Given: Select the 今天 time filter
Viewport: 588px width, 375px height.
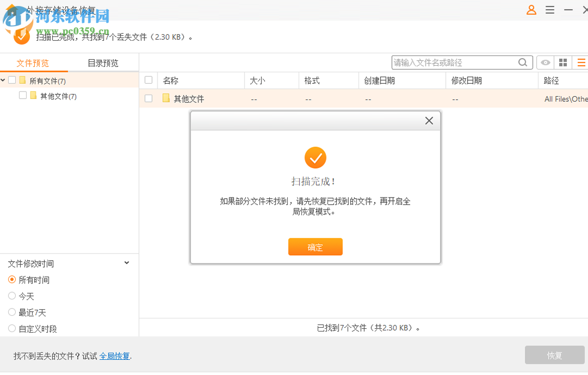Looking at the screenshot, I should coord(11,296).
